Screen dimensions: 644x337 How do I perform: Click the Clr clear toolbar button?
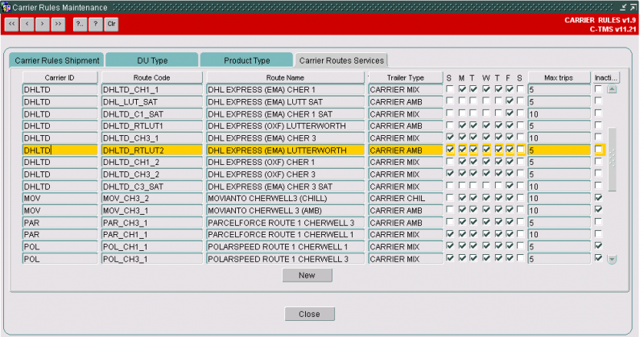click(x=111, y=24)
